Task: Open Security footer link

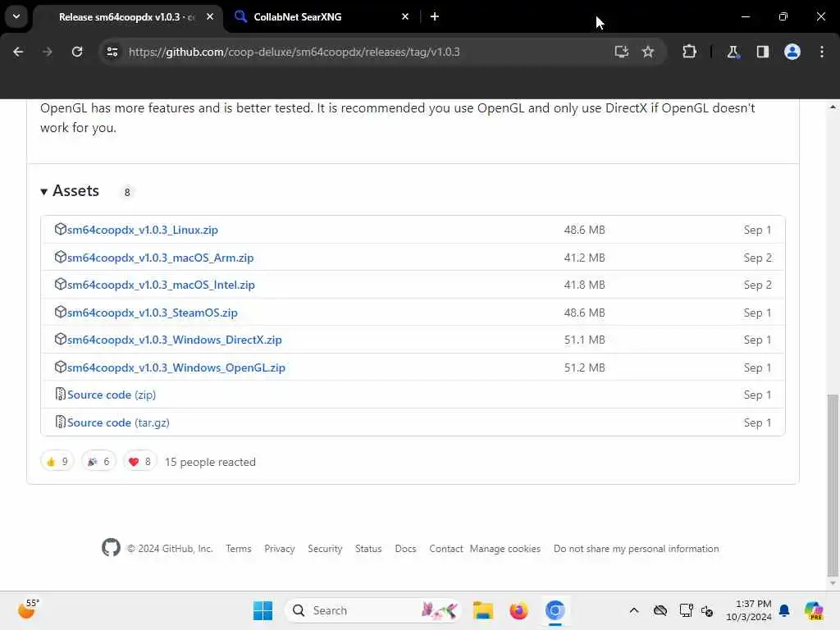Action: tap(325, 549)
